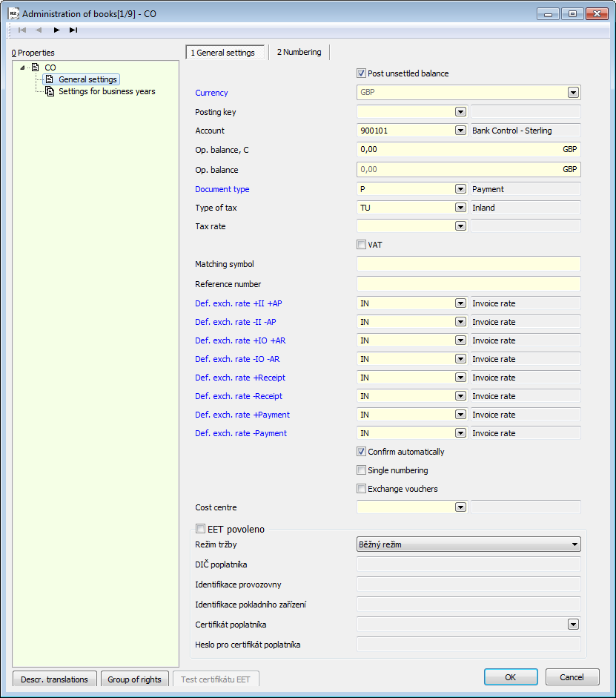Open the Cost centre dropdown

pyautogui.click(x=461, y=507)
